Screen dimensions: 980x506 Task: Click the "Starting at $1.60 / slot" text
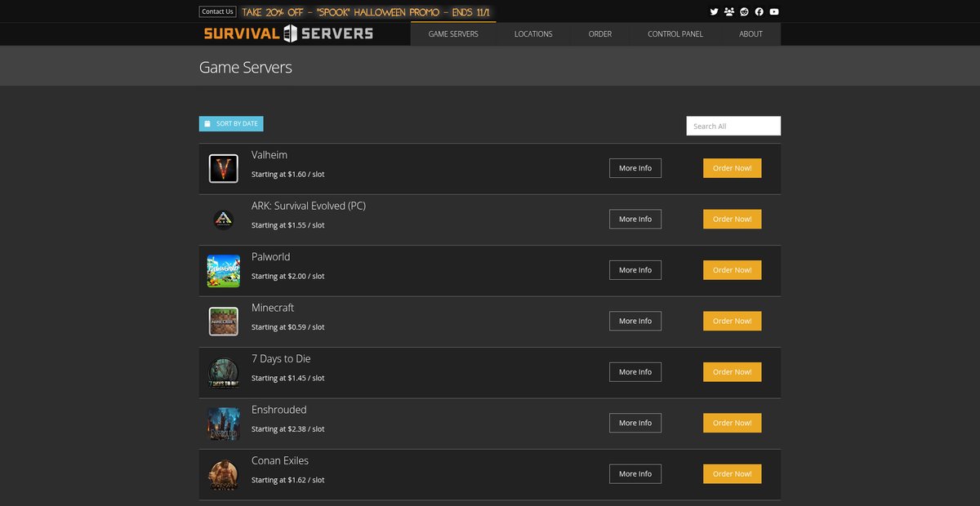pyautogui.click(x=288, y=175)
